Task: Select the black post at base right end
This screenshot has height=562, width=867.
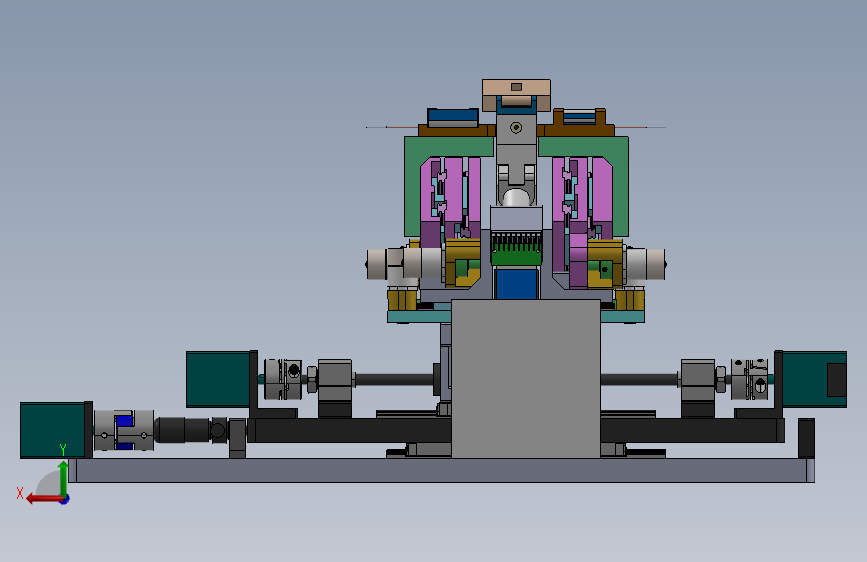Action: click(806, 438)
